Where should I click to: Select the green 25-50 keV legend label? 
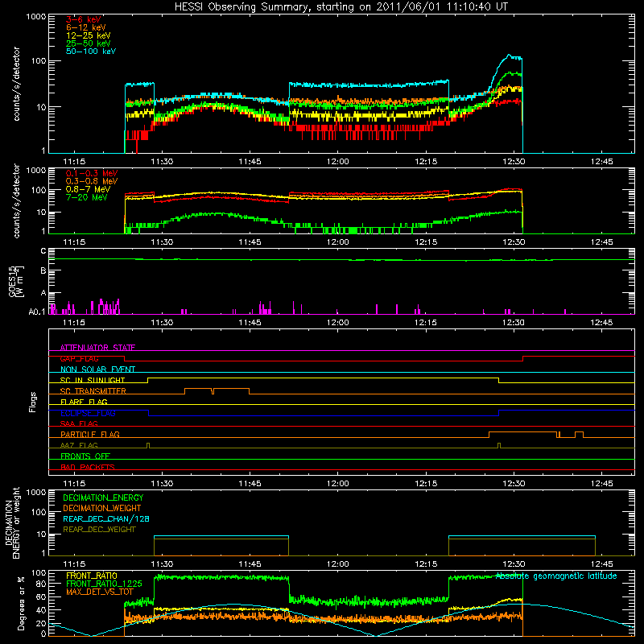pyautogui.click(x=89, y=43)
